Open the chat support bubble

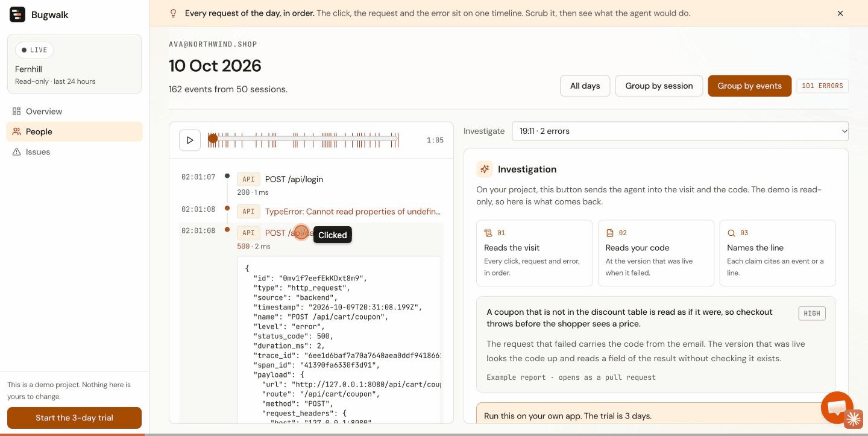tap(837, 408)
